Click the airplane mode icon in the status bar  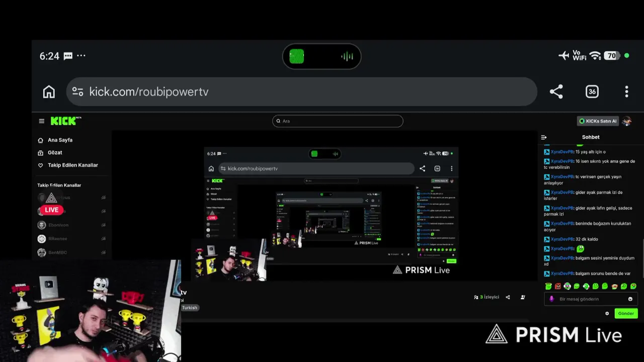coord(564,56)
